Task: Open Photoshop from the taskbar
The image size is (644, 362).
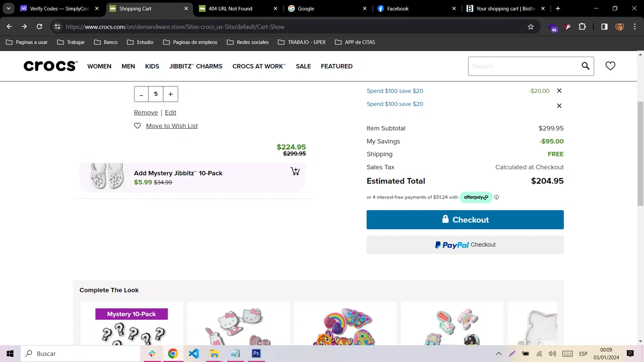Action: [x=256, y=354]
